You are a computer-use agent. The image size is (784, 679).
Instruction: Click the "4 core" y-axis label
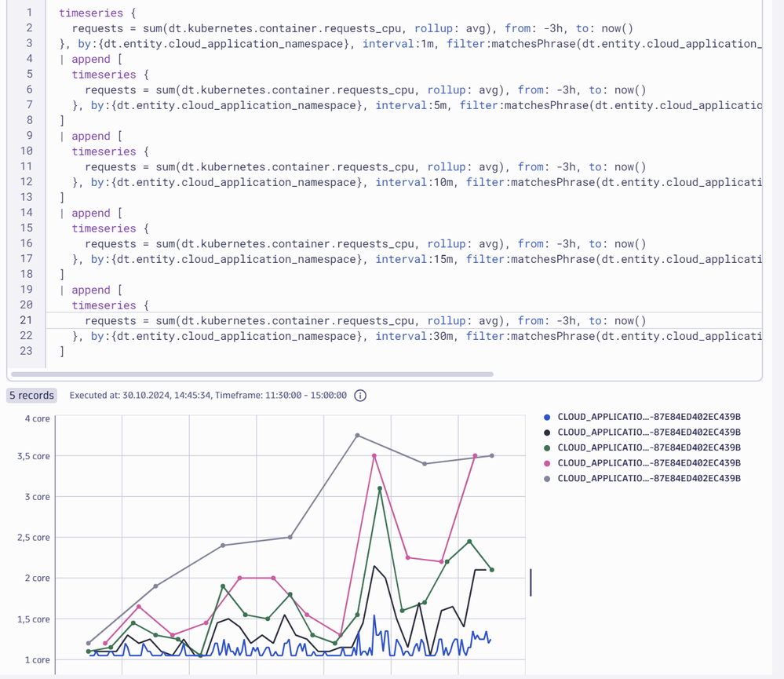(x=36, y=419)
